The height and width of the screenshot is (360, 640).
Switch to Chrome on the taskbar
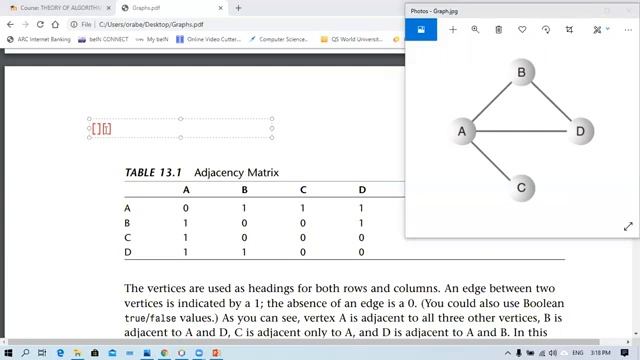click(x=164, y=353)
